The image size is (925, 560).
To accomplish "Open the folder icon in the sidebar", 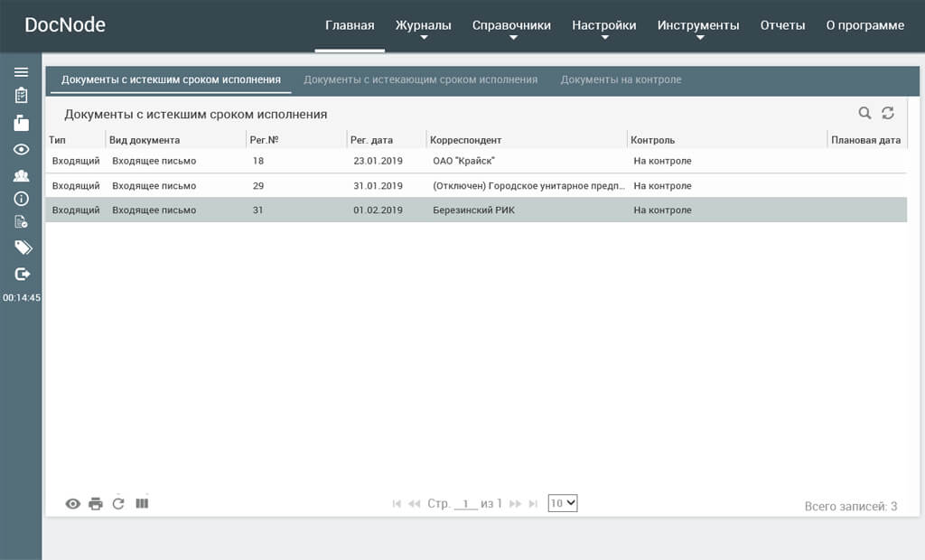I will tap(22, 123).
